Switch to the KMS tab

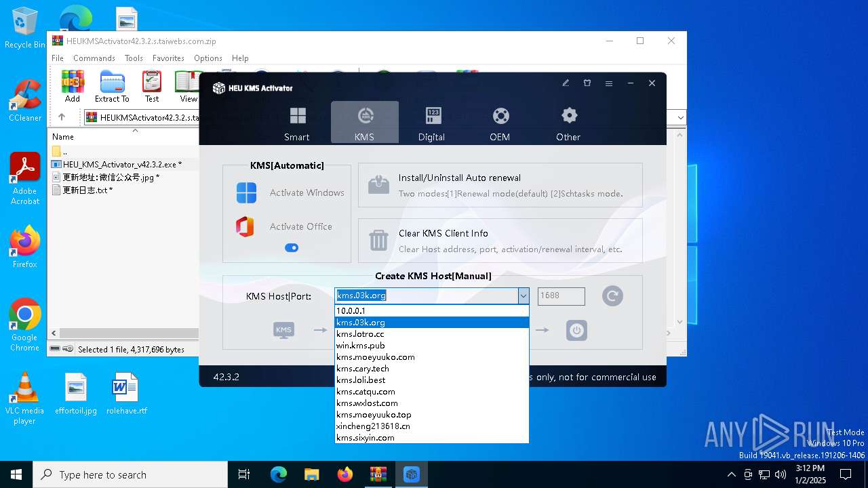pos(365,123)
